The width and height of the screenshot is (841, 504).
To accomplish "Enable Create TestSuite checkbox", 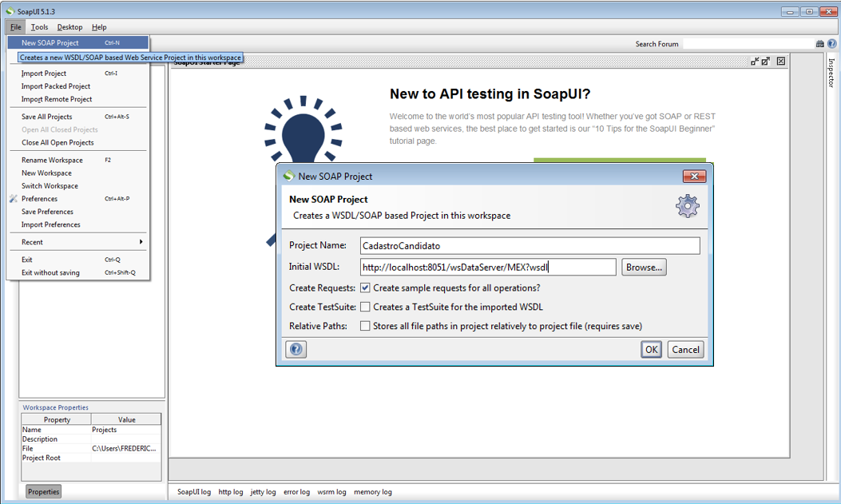I will [x=365, y=307].
